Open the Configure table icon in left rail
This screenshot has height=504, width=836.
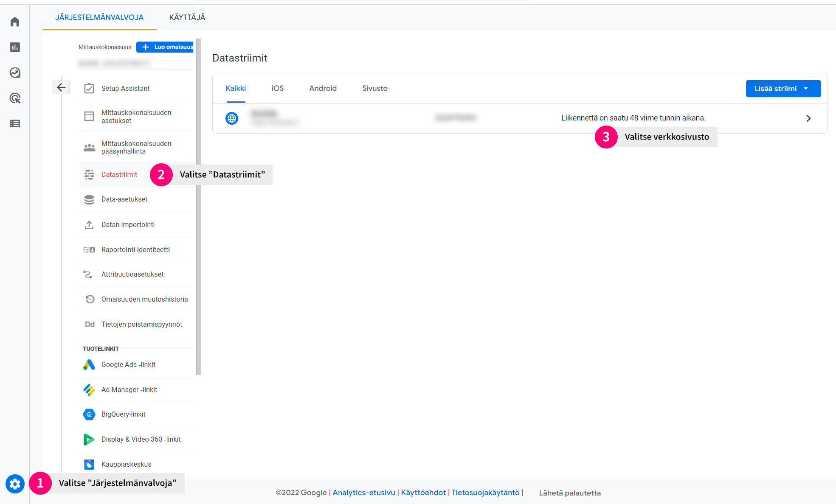pyautogui.click(x=15, y=123)
